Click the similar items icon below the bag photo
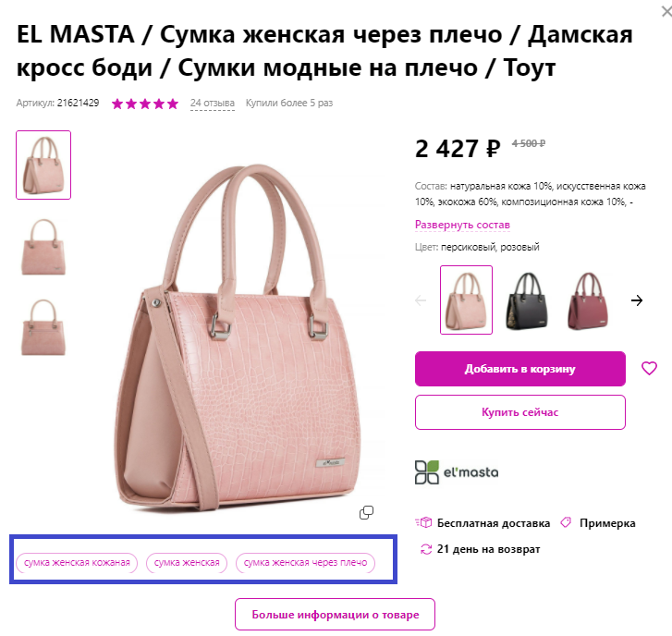 pos(366,512)
